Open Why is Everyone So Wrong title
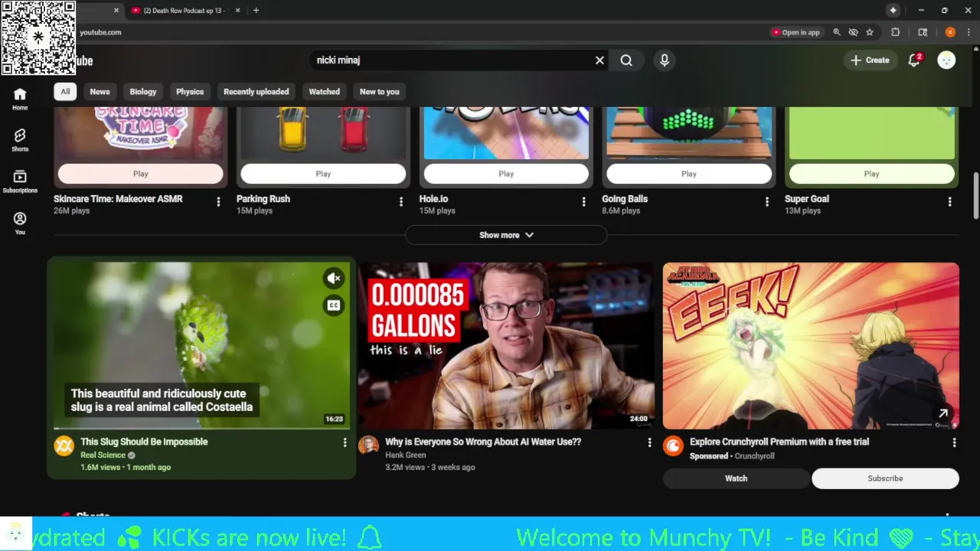980x551 pixels. pyautogui.click(x=483, y=442)
